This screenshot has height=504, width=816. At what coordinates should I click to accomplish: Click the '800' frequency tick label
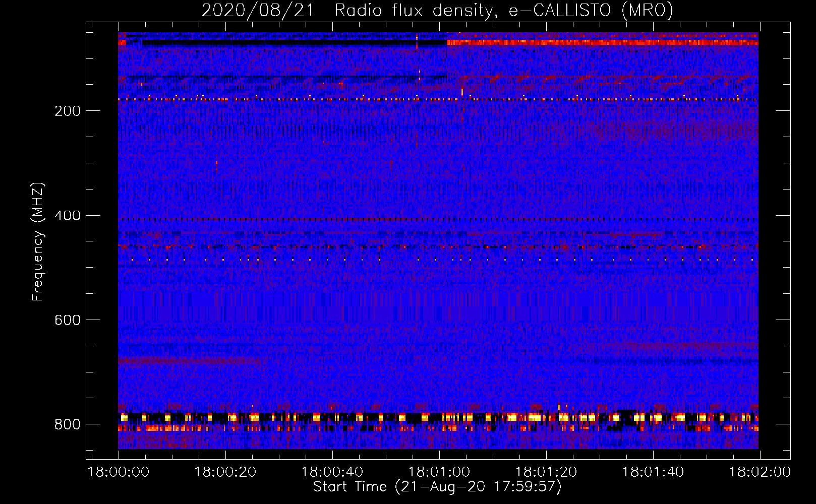pyautogui.click(x=68, y=424)
